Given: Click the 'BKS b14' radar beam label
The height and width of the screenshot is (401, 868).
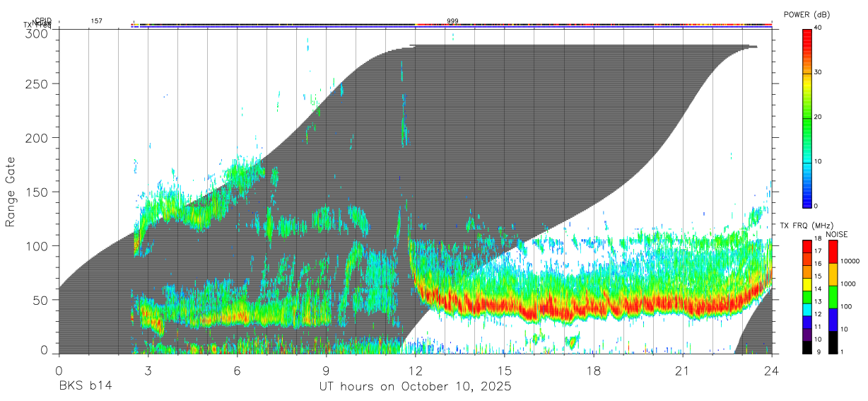Looking at the screenshot, I should [x=85, y=387].
